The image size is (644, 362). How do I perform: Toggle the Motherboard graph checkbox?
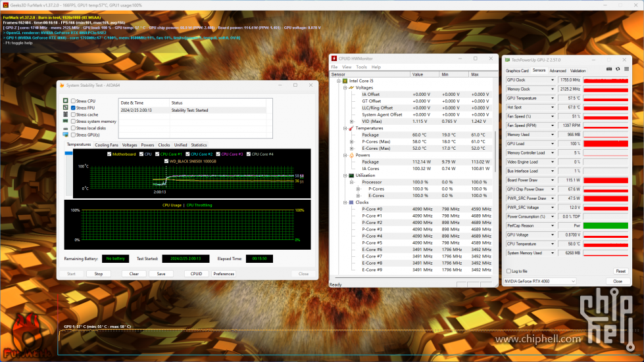click(x=109, y=154)
